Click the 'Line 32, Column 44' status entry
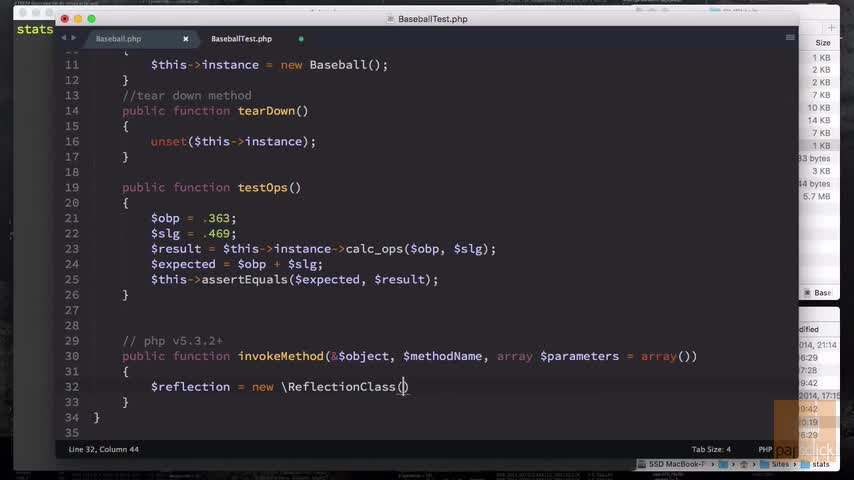Screen dimensions: 854x480 point(103,449)
